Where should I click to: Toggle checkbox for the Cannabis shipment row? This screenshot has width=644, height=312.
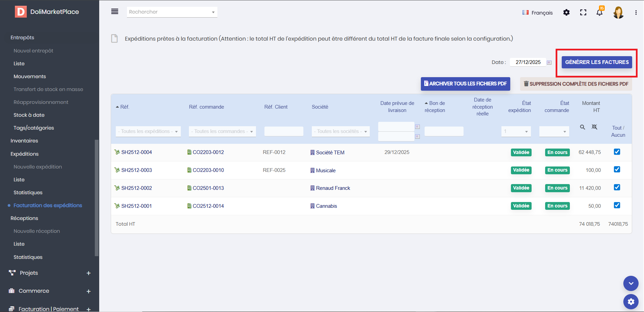coord(617,205)
